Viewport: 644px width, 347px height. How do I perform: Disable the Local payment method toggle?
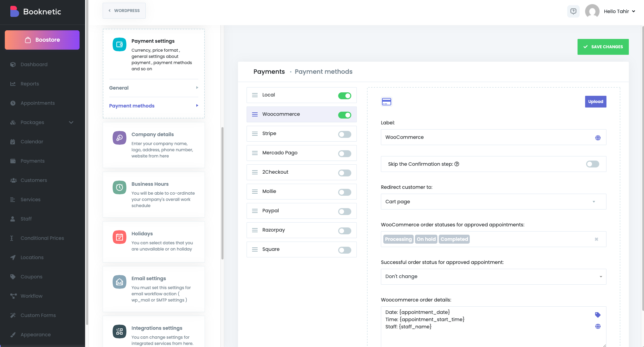click(345, 96)
